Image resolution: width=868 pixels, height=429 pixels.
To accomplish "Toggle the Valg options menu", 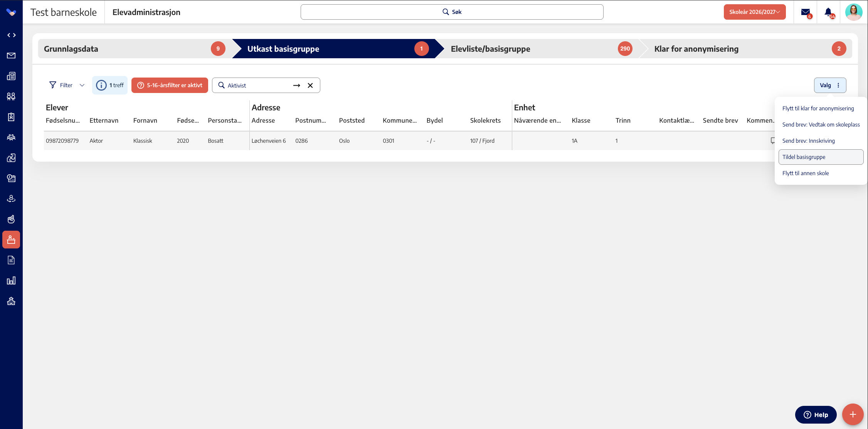I will click(830, 85).
